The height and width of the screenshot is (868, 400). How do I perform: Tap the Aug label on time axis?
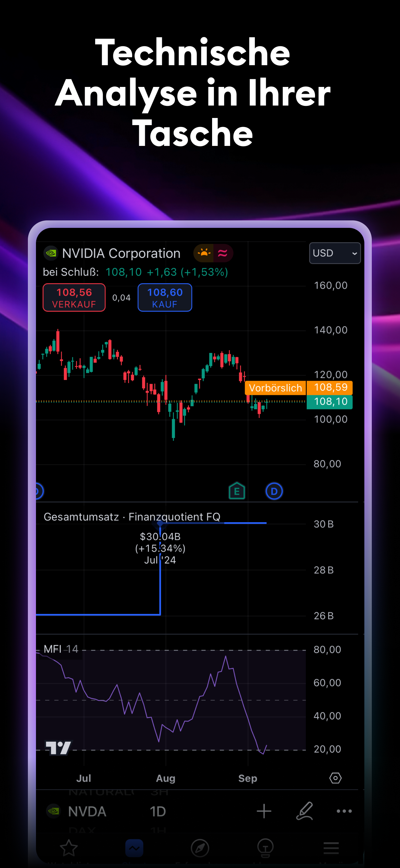pos(166,778)
